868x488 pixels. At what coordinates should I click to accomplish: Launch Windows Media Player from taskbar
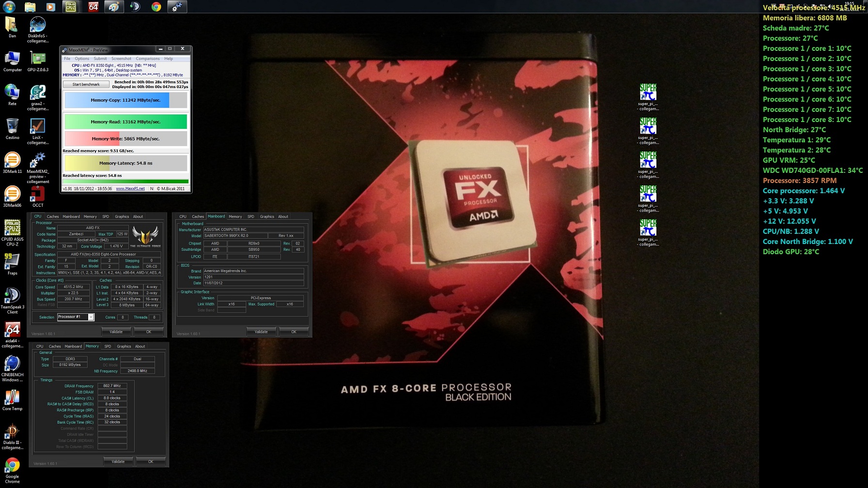50,7
